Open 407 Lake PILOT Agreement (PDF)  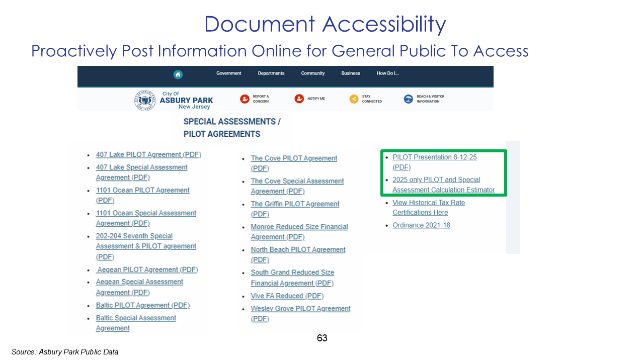click(x=148, y=155)
